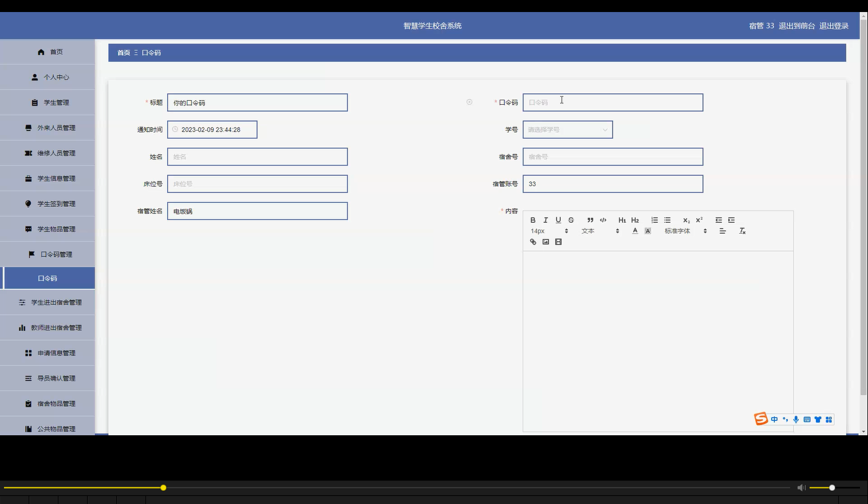Click the Sogou input method logo
Viewport: 868px width, 504px height.
(760, 419)
